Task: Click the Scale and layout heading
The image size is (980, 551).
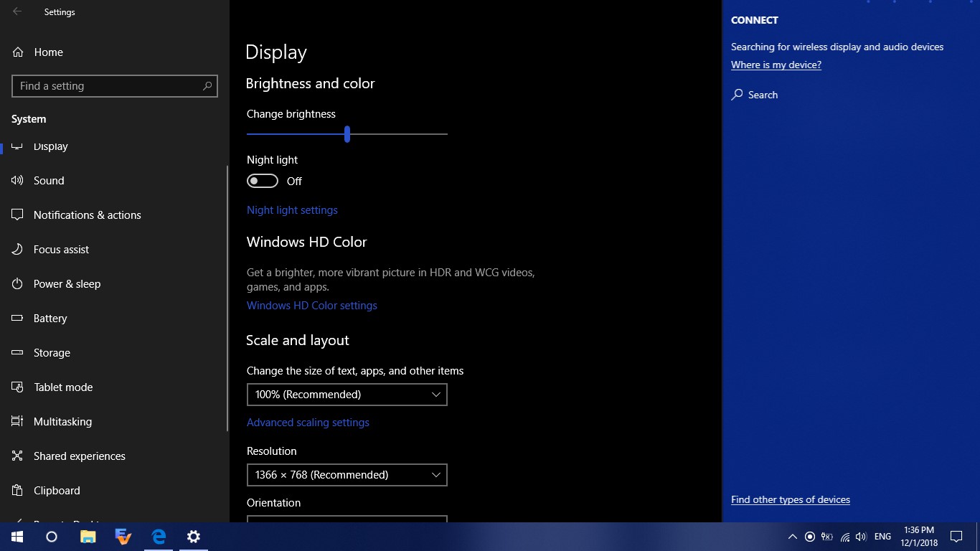Action: 298,341
